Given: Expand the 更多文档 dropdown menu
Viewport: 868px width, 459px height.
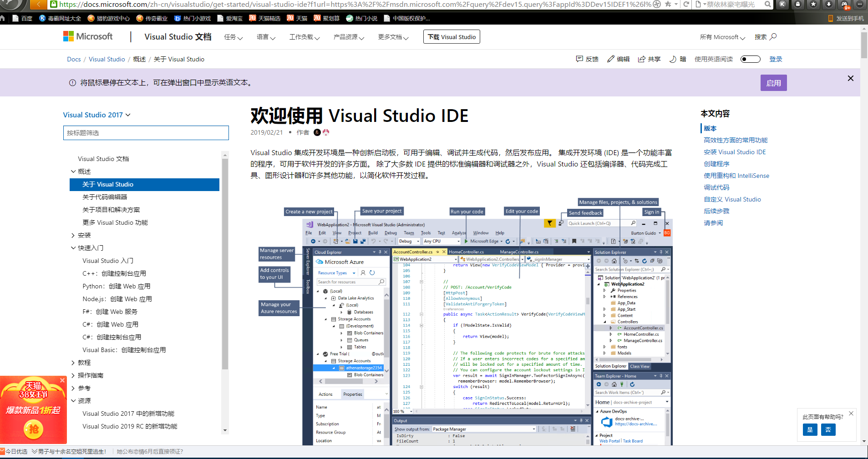Looking at the screenshot, I should pyautogui.click(x=393, y=37).
